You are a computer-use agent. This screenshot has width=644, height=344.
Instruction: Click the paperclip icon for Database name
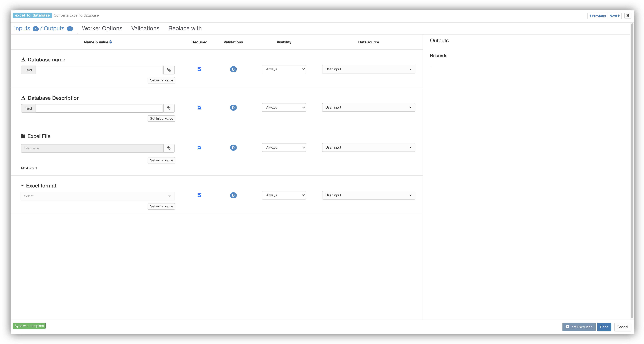click(x=169, y=70)
